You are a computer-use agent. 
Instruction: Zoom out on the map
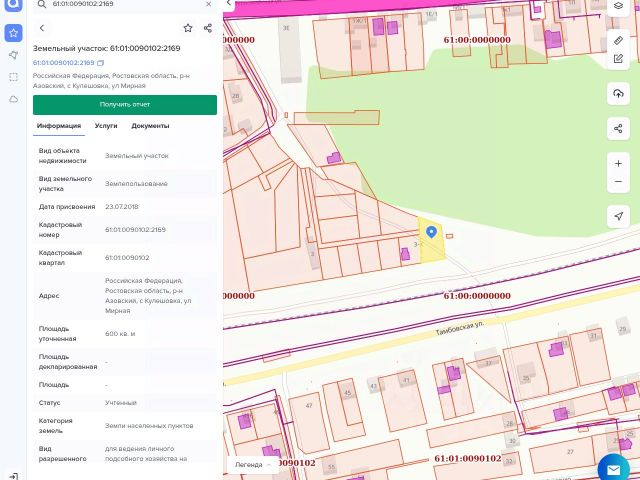(x=618, y=181)
